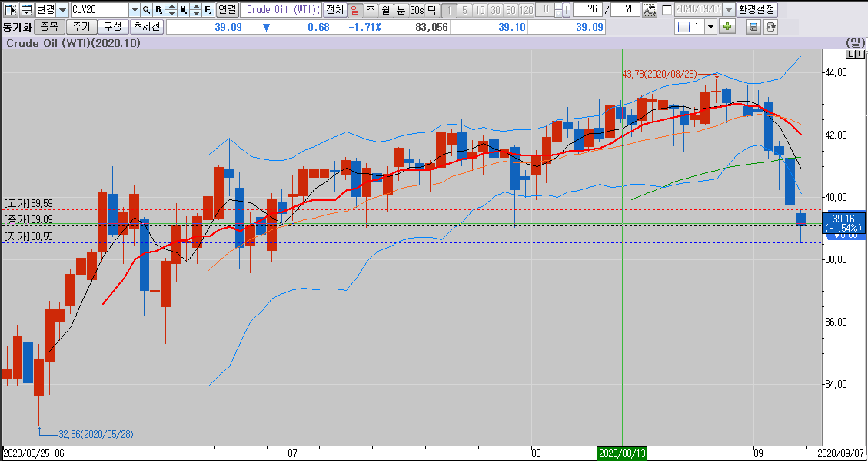Screen dimensions: 868x461
Task: Click the 39.16 current price tag
Action: coord(843,223)
